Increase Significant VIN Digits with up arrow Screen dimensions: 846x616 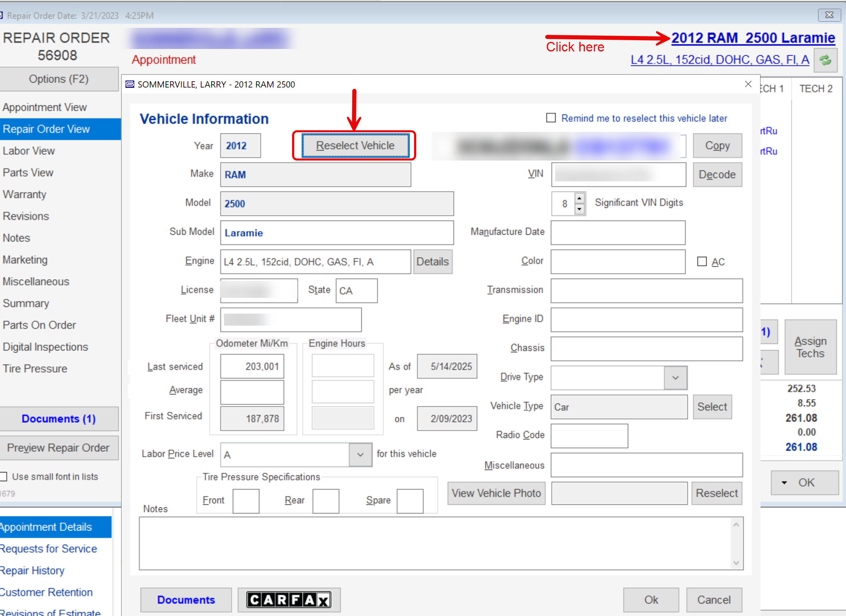point(580,198)
